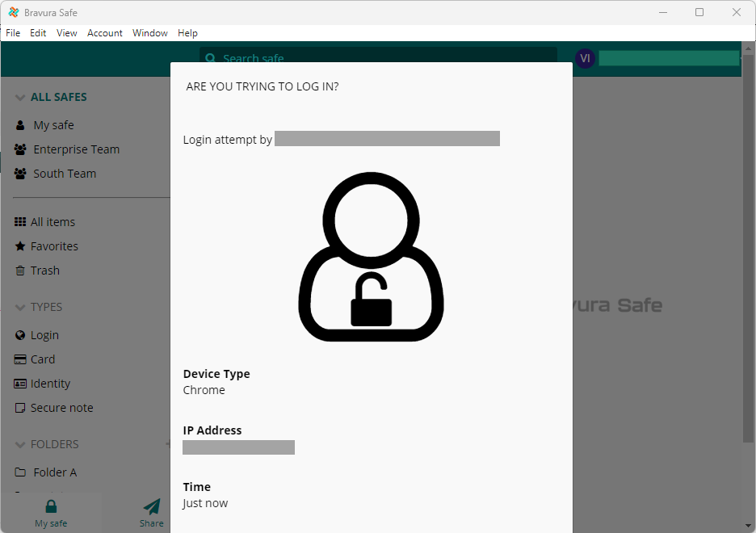Open the Account menu
The image size is (756, 533).
104,33
